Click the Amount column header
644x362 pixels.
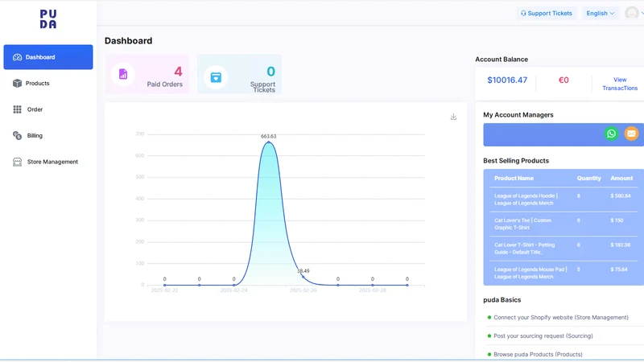click(621, 178)
